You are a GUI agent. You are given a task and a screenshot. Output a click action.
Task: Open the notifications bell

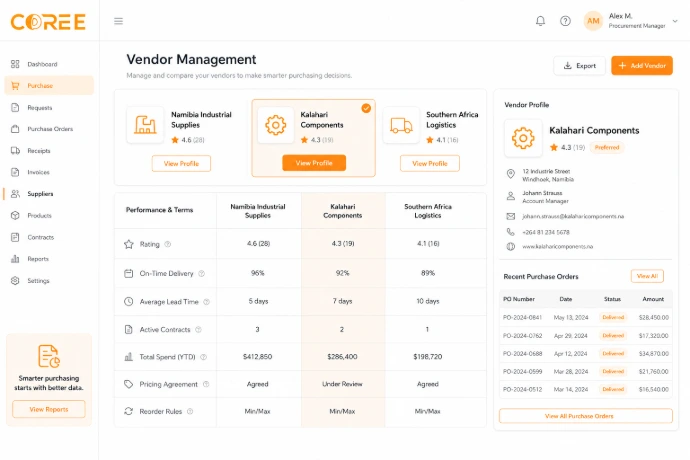(x=540, y=21)
